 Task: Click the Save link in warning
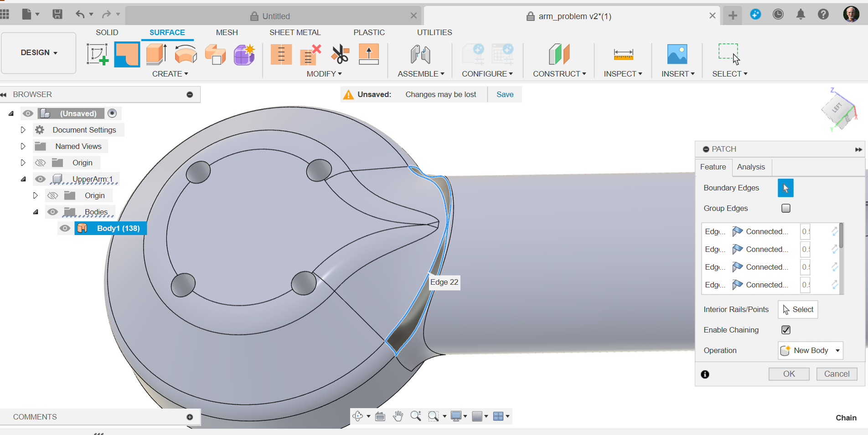tap(505, 94)
